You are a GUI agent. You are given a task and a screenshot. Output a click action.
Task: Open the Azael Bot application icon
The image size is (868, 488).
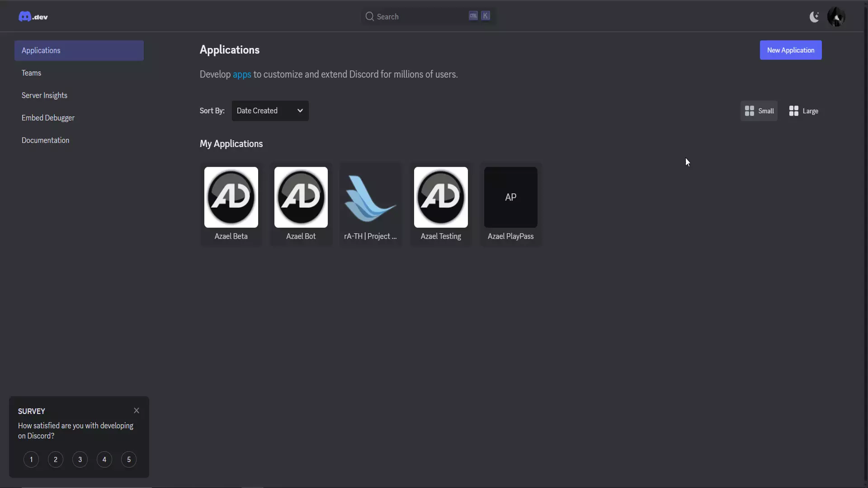pos(301,197)
